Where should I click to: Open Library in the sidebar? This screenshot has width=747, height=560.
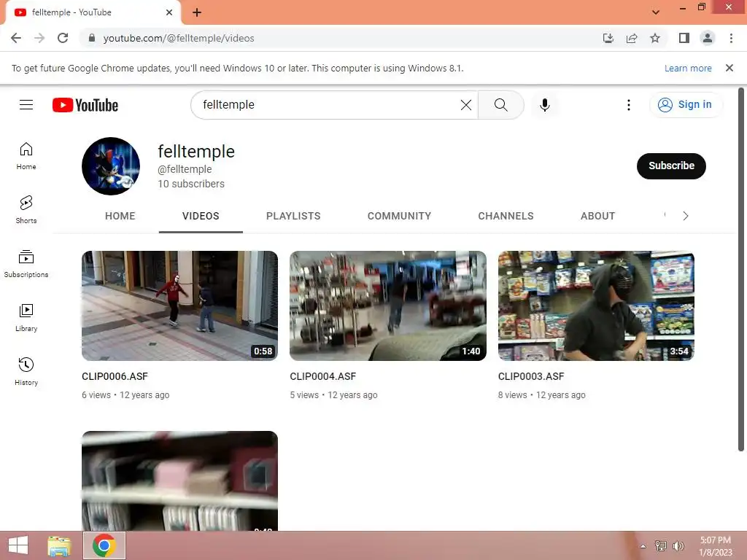(26, 318)
